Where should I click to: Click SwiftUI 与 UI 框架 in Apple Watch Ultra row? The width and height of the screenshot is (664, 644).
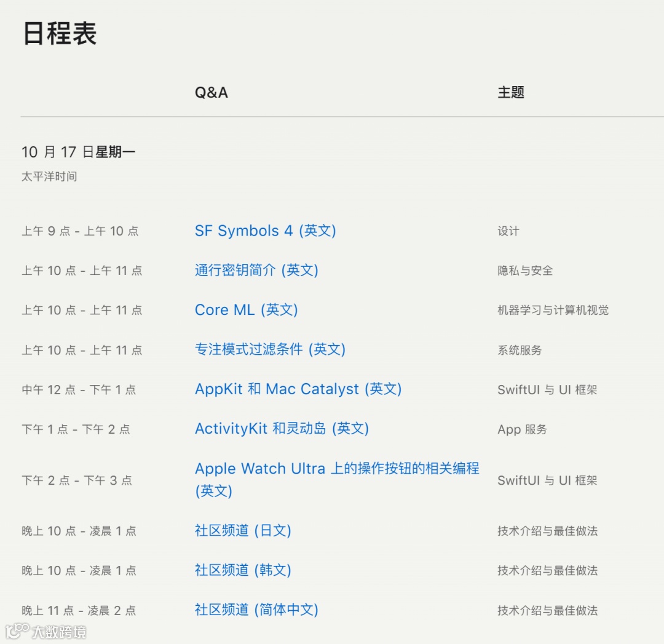[547, 480]
